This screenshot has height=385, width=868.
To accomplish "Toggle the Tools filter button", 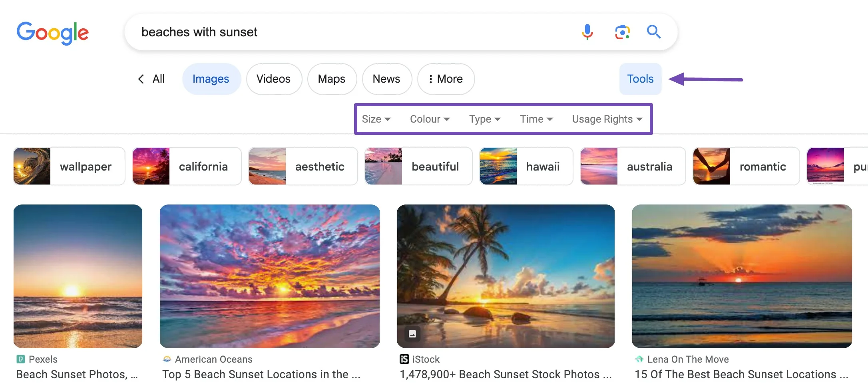I will coord(640,79).
